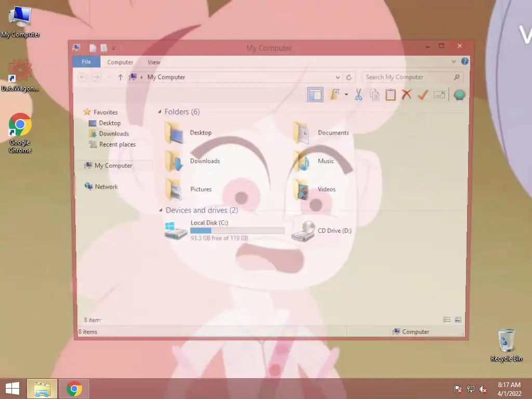Switch to the Computer ribbon tab
The height and width of the screenshot is (399, 532).
tap(120, 62)
